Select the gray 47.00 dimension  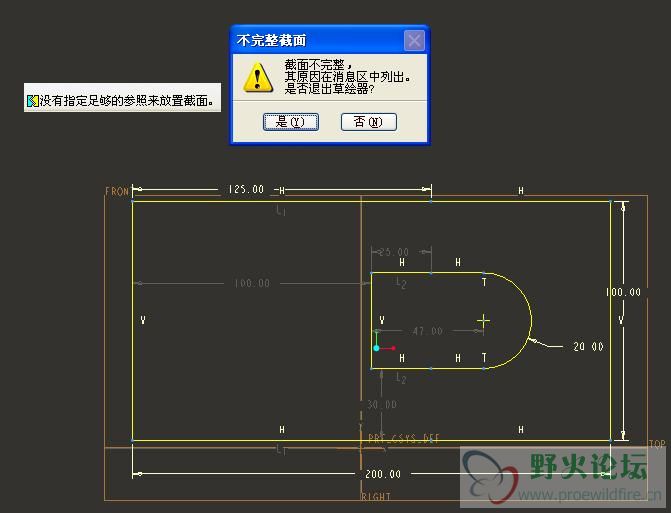tap(427, 331)
